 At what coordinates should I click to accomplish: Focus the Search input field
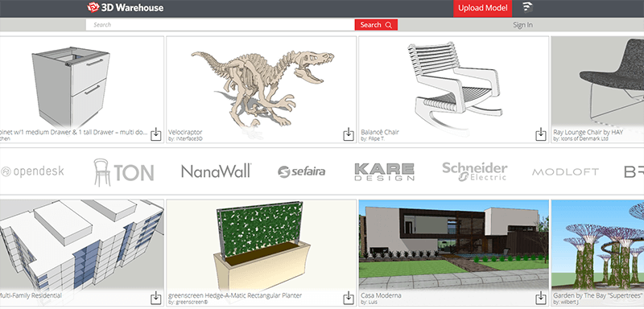(220, 25)
